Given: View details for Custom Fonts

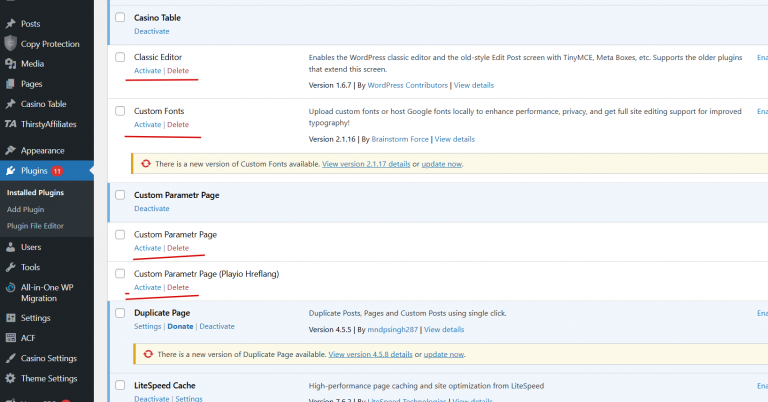Looking at the screenshot, I should pos(455,139).
